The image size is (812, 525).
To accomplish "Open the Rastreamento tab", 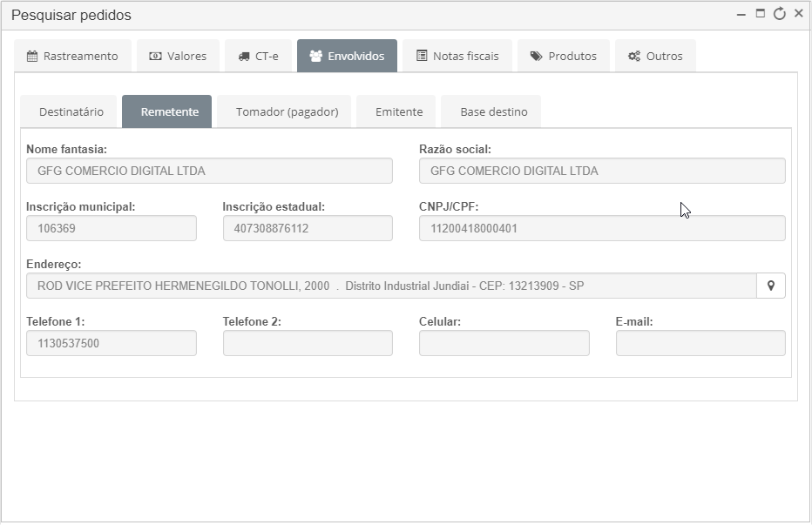I will 72,56.
